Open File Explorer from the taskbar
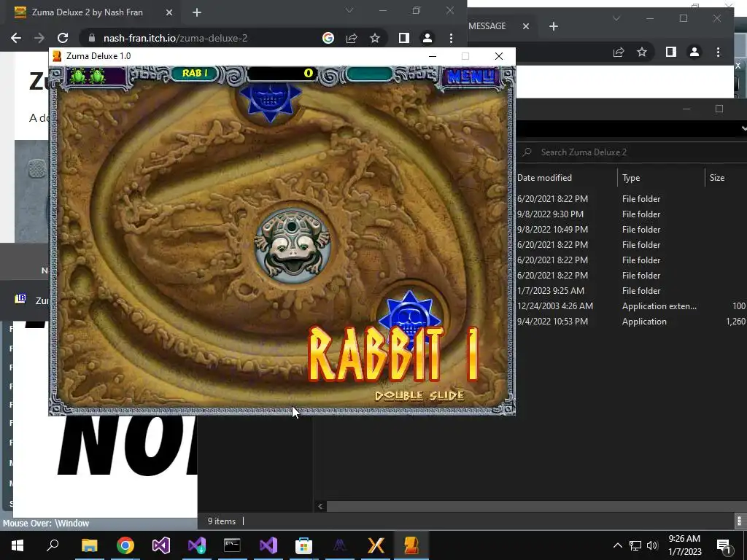 coord(89,545)
